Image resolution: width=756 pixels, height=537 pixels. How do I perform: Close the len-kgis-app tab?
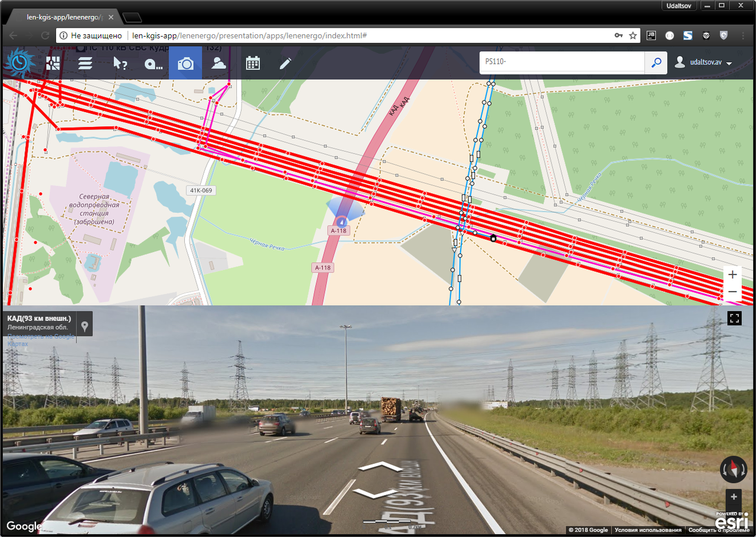[x=110, y=17]
